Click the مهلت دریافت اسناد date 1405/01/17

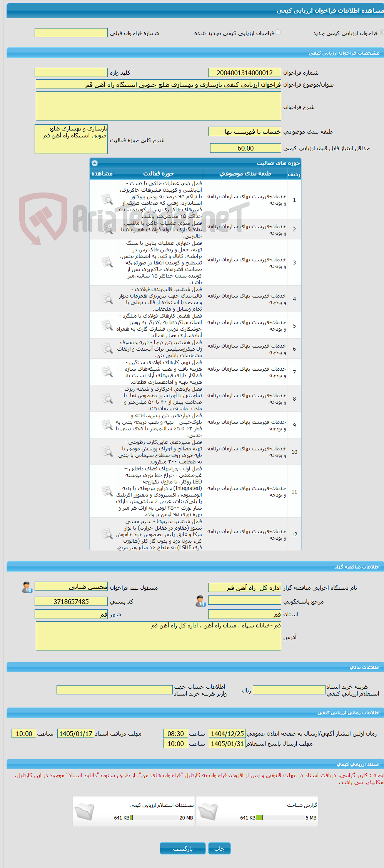(x=76, y=734)
